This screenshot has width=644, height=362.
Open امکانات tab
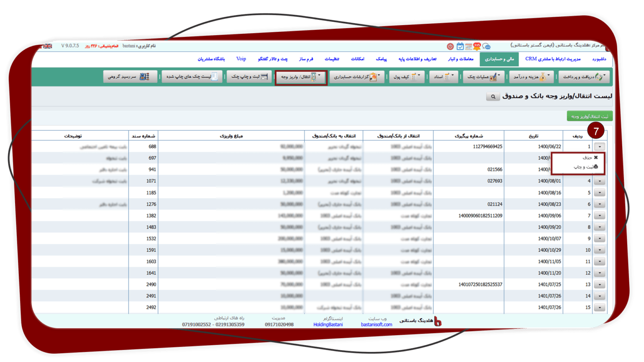(357, 59)
